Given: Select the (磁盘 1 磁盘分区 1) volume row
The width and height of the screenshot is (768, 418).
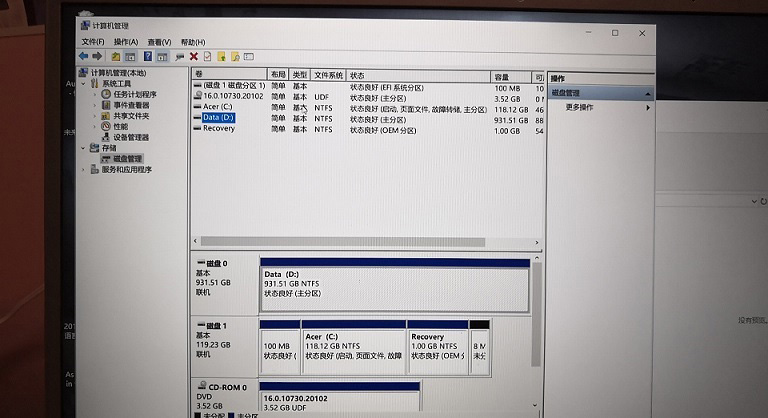Looking at the screenshot, I should tap(367, 87).
